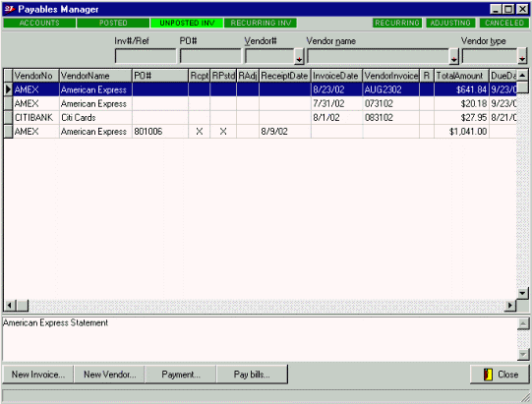Click the VendorName column header
The width and height of the screenshot is (532, 404).
point(95,76)
